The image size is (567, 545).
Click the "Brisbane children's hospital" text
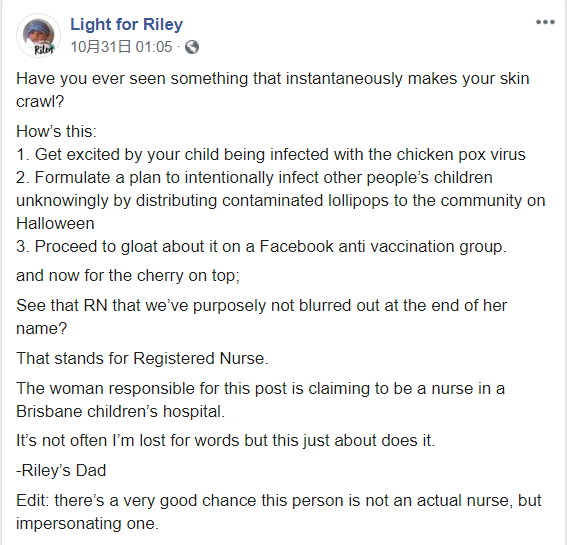click(x=120, y=412)
